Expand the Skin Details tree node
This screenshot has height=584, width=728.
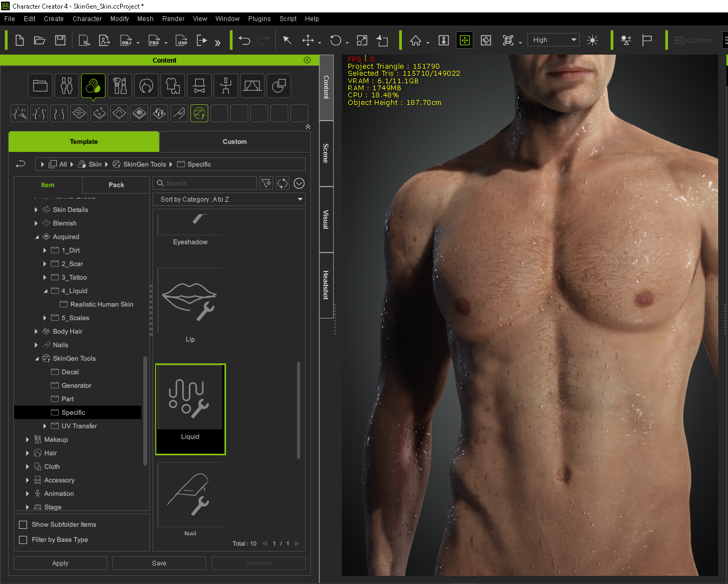pyautogui.click(x=36, y=210)
